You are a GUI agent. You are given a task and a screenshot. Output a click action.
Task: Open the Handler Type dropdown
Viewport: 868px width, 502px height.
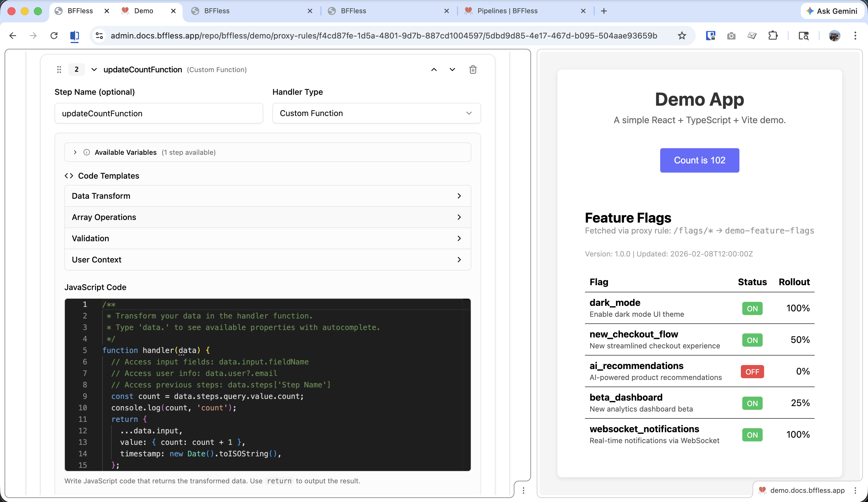377,113
